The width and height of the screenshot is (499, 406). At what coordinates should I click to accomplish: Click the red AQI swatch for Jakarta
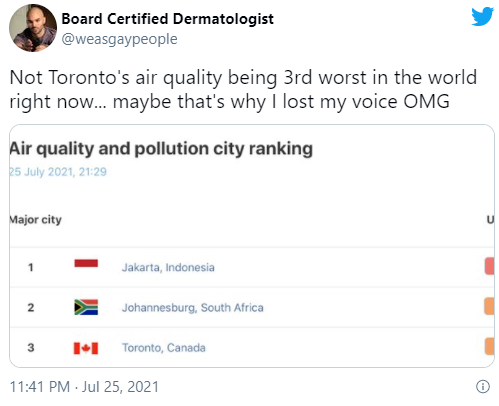[x=489, y=266]
